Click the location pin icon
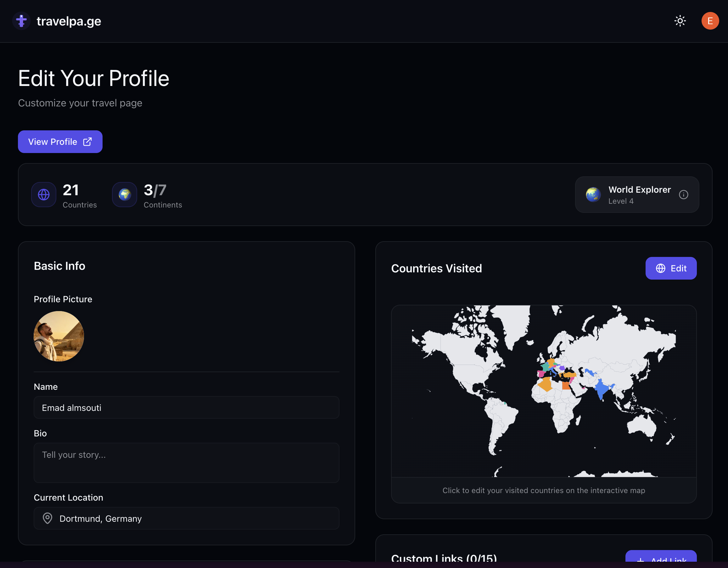Viewport: 728px width, 568px height. pyautogui.click(x=47, y=518)
